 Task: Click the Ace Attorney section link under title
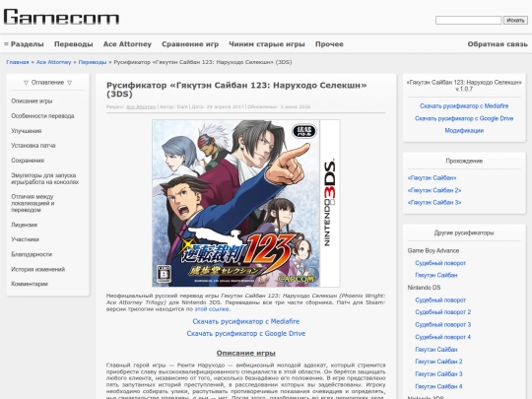tap(141, 106)
